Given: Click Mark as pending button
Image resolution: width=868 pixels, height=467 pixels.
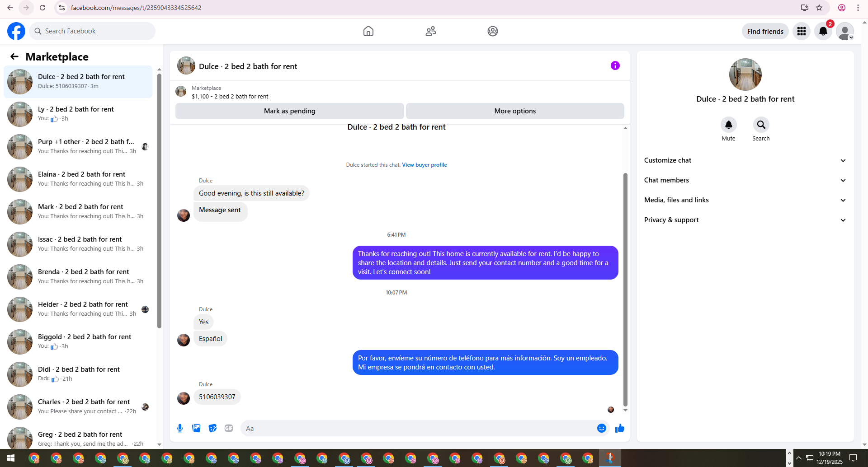Looking at the screenshot, I should [x=289, y=111].
